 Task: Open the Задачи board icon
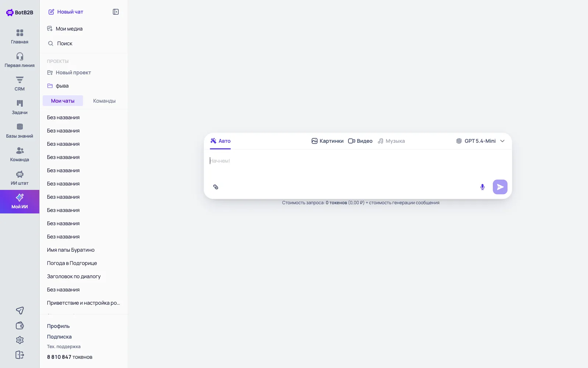20,103
